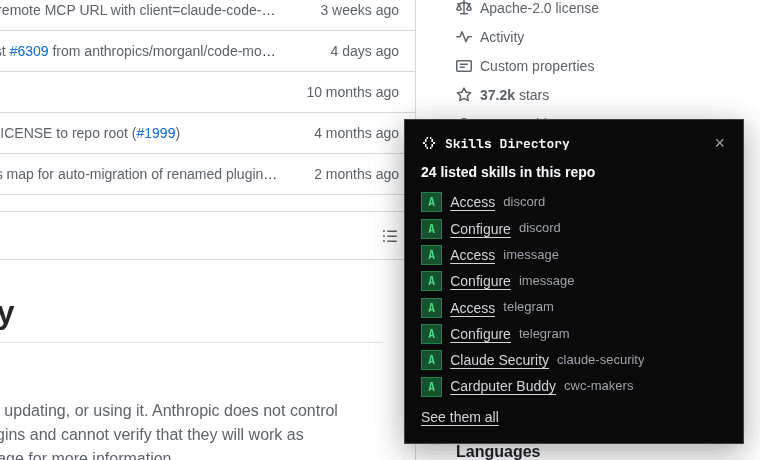
Task: Open the Access telegram skill link
Action: point(473,308)
